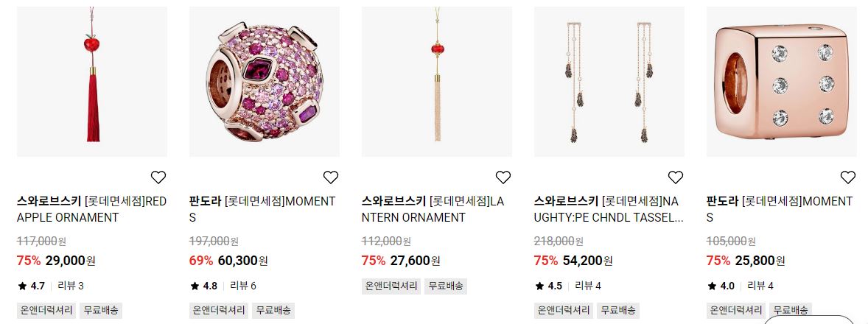
Task: Open 리뷰 3 reviews for apple ornament
Action: [71, 286]
